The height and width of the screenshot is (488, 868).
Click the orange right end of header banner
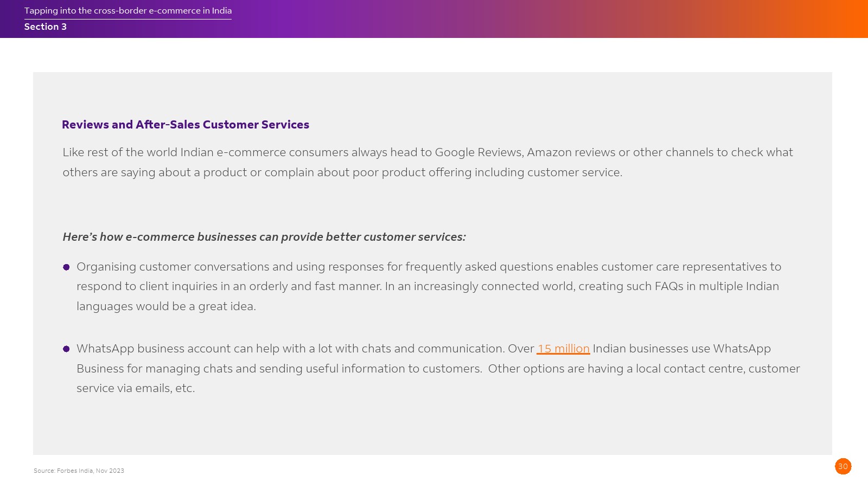[x=846, y=19]
